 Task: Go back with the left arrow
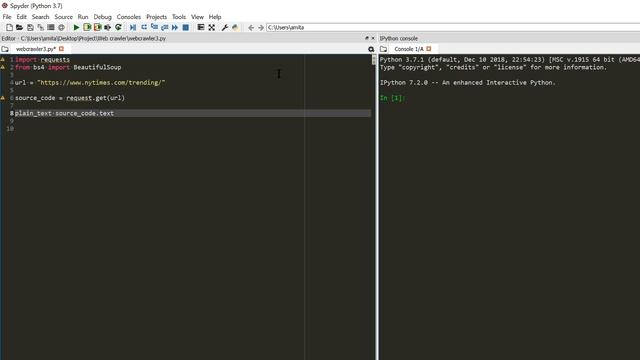pyautogui.click(x=251, y=27)
